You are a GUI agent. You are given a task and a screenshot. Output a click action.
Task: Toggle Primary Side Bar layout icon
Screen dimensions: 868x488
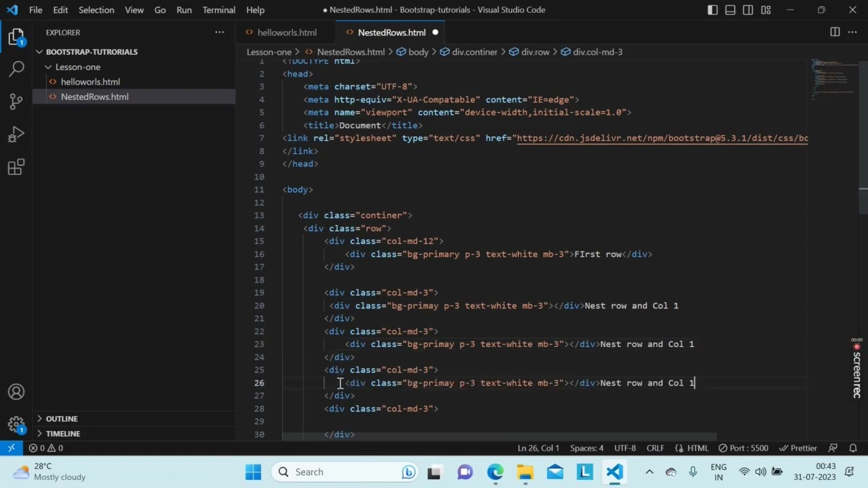click(713, 10)
